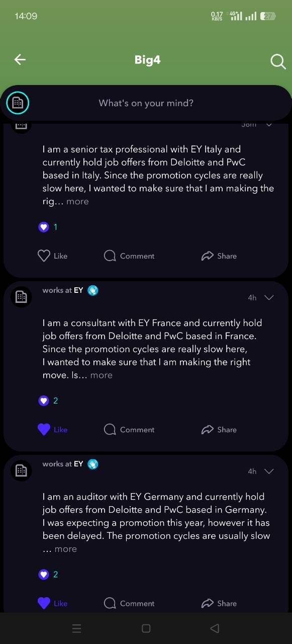Tap the What's on your mind field
Screen dimensions: 292x644
coord(146,103)
